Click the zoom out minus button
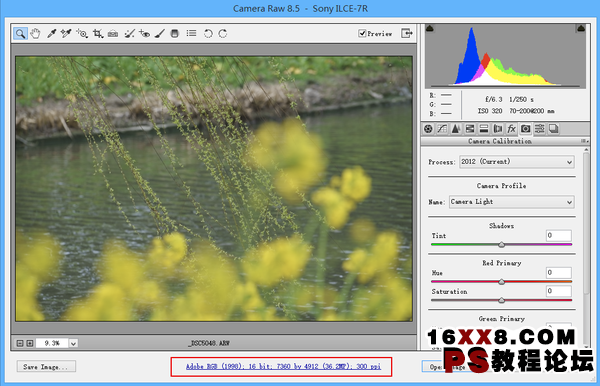 click(x=20, y=343)
